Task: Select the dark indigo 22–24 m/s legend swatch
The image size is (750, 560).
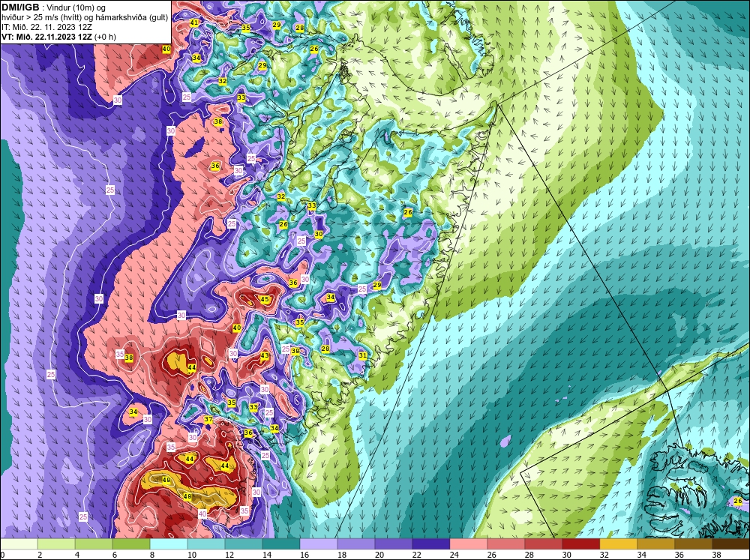Action: coord(431,544)
